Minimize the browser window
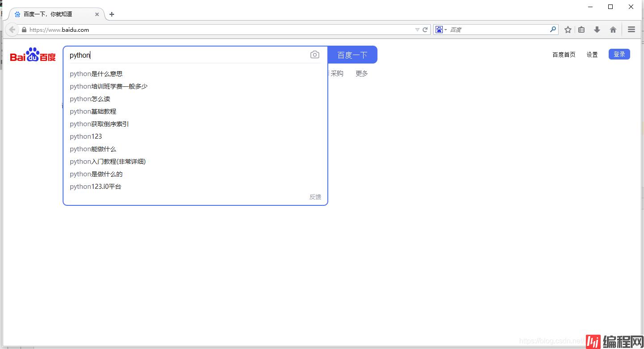644x349 pixels. point(590,7)
